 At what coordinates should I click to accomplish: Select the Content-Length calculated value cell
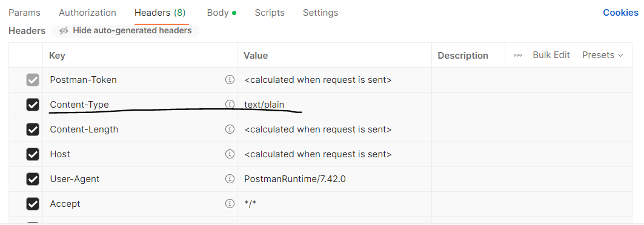coord(334,129)
